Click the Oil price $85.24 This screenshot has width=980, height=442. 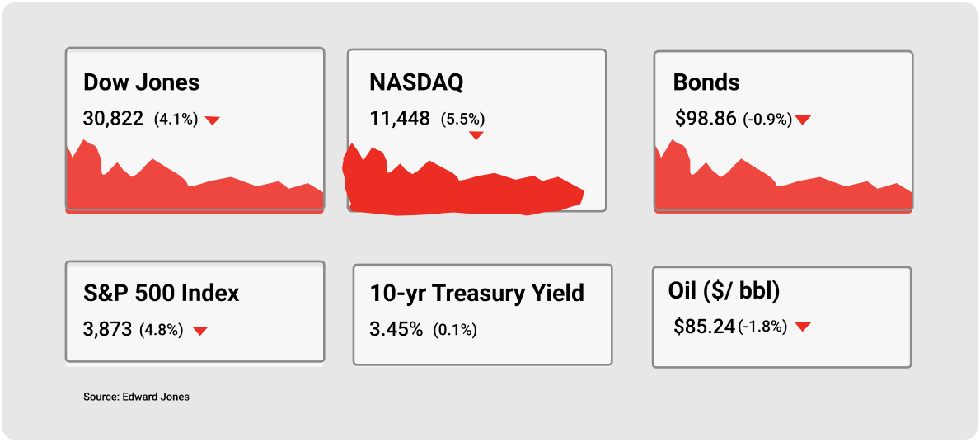click(x=705, y=326)
